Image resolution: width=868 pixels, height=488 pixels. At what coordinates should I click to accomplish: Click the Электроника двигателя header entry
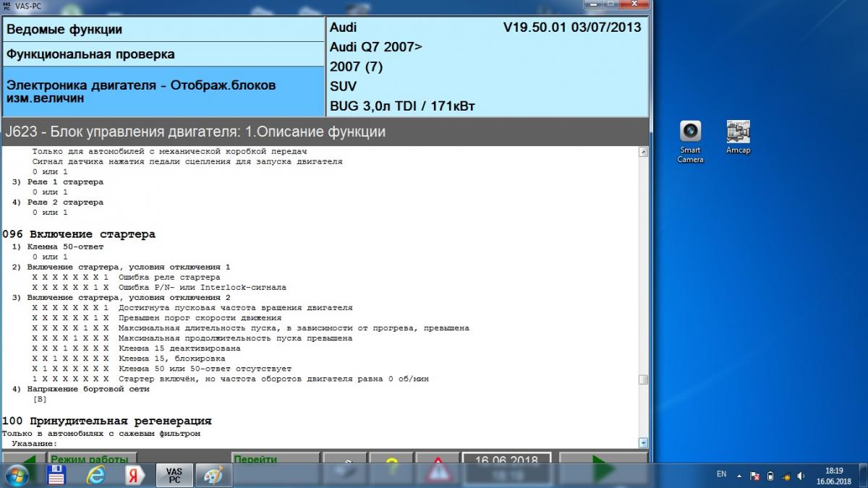[x=163, y=90]
